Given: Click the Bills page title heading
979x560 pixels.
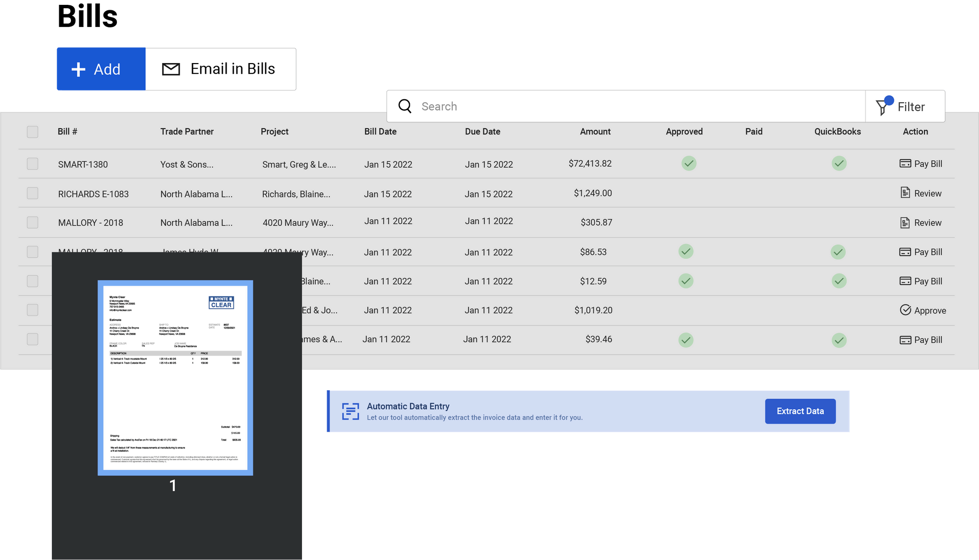Looking at the screenshot, I should coord(87,16).
